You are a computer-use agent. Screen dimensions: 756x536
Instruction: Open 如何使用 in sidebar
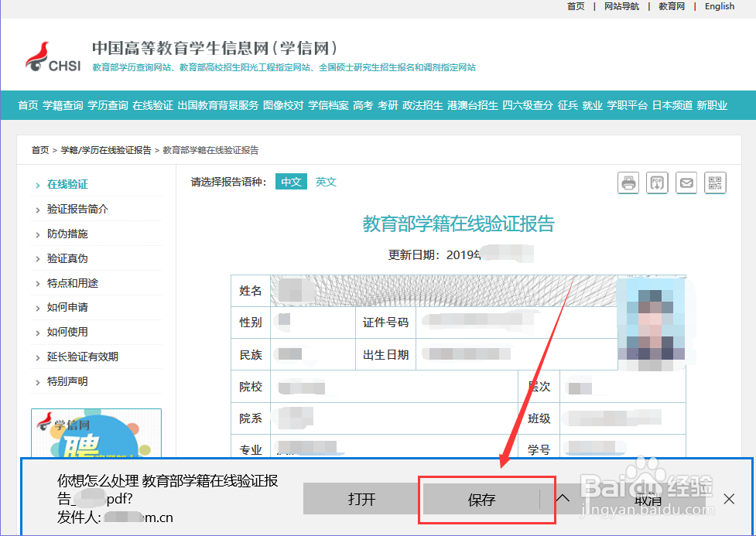67,332
